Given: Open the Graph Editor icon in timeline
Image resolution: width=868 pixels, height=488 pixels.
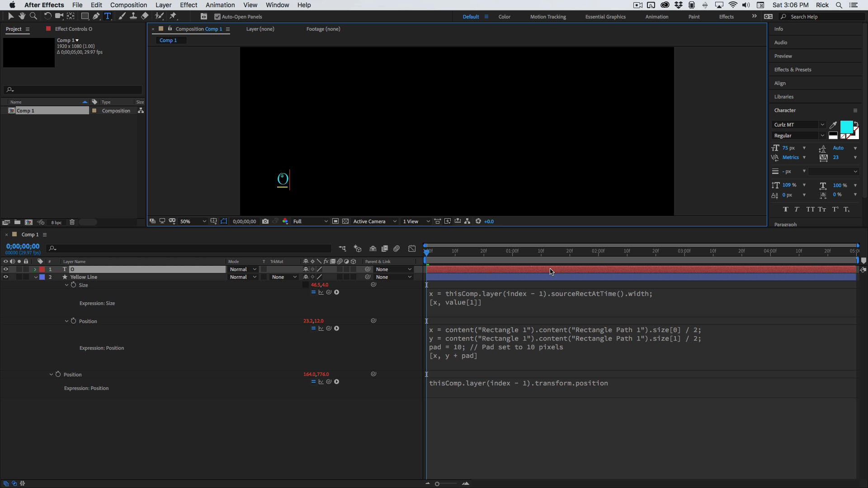Looking at the screenshot, I should 412,249.
